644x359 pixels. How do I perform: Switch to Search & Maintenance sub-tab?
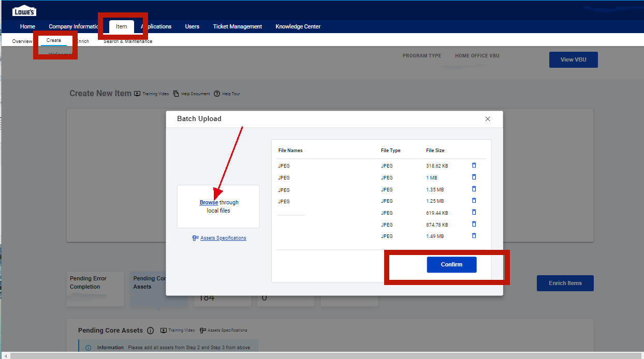click(128, 41)
